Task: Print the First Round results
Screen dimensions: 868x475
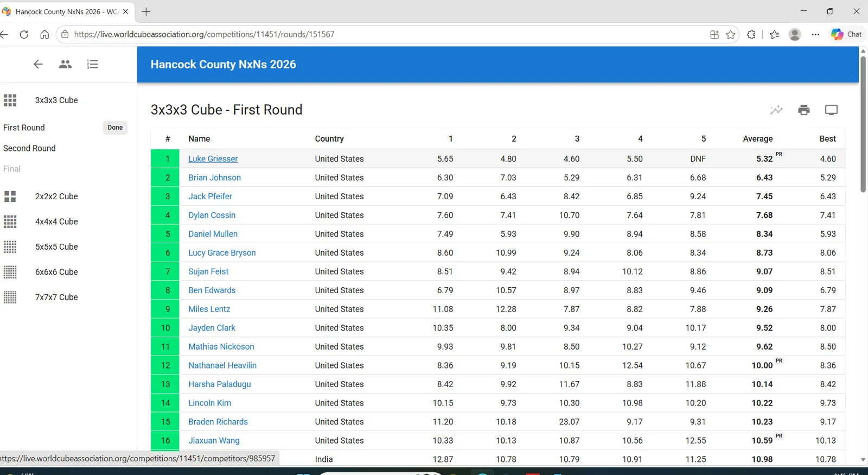Action: click(x=804, y=110)
